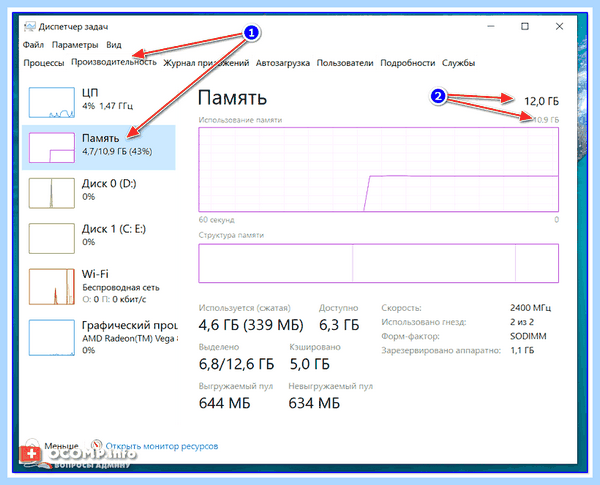Click the Невыгружаемый пул value 634 МБ
The height and width of the screenshot is (485, 600).
click(x=314, y=403)
